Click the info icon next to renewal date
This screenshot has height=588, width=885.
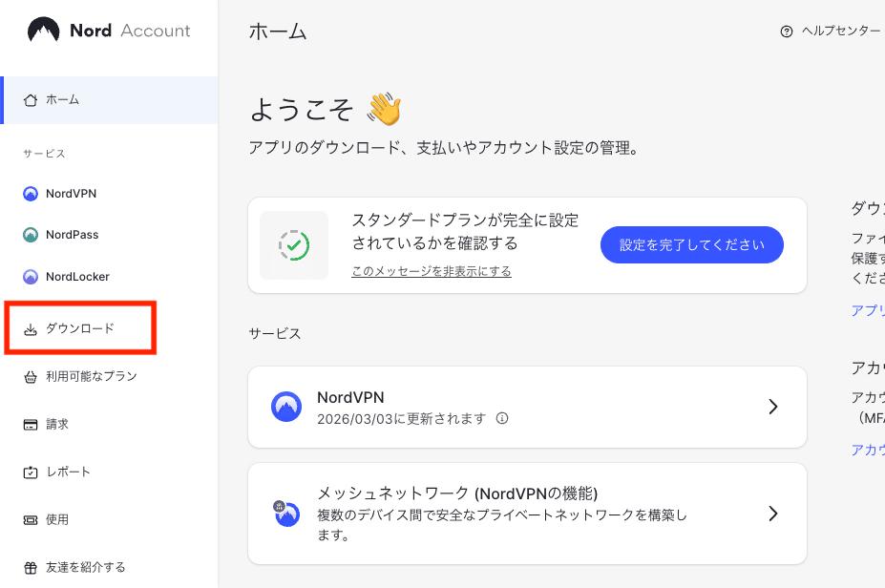502,418
